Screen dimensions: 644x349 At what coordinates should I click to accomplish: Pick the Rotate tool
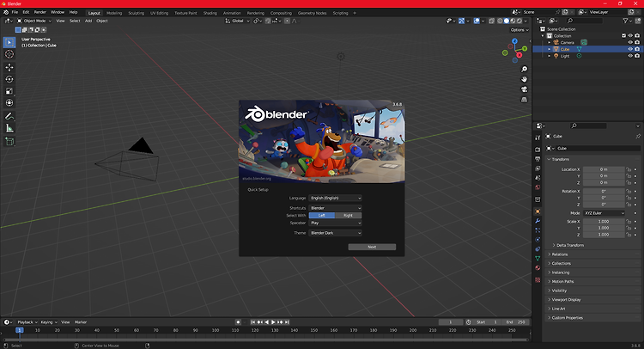(9, 79)
